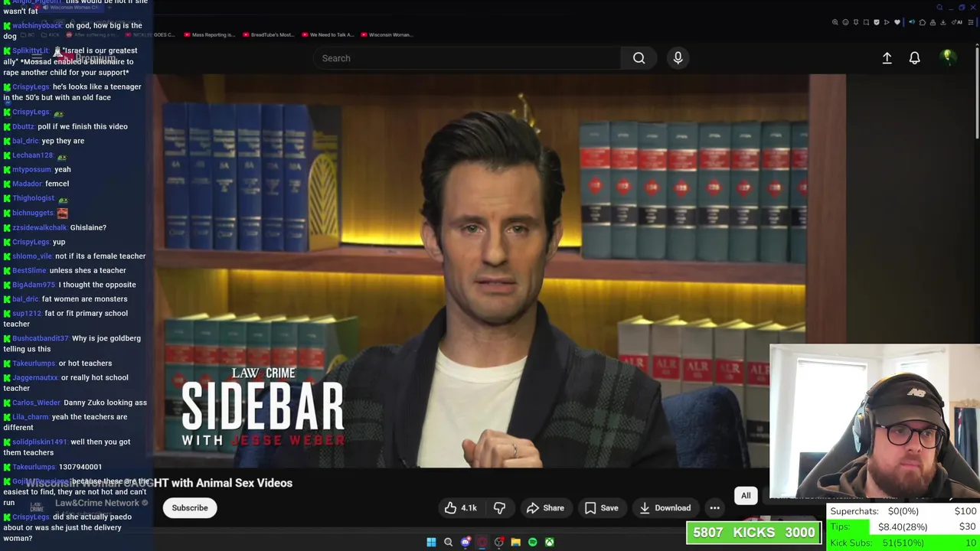Click the smiley face browser toolbar icon
Screen dimensions: 980x551
[845, 22]
